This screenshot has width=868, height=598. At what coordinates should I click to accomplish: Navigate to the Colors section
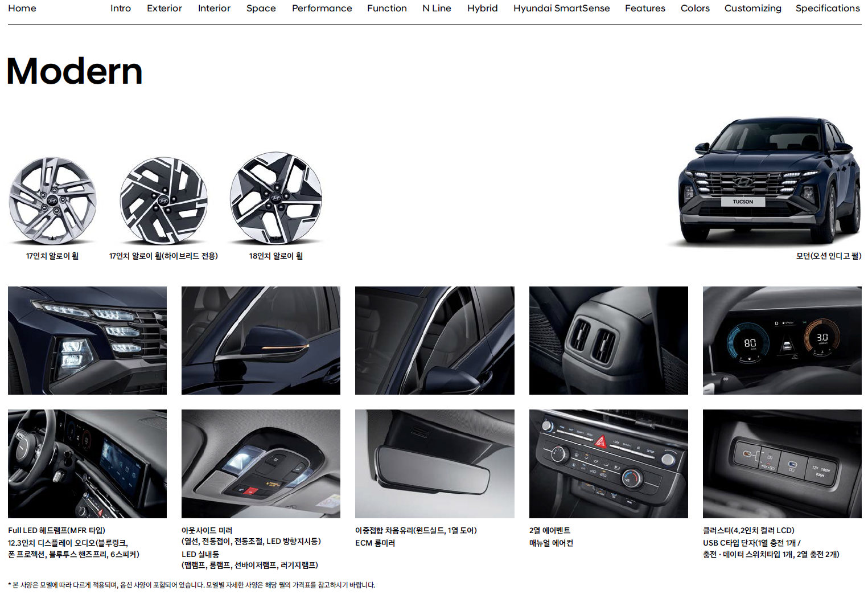[695, 9]
